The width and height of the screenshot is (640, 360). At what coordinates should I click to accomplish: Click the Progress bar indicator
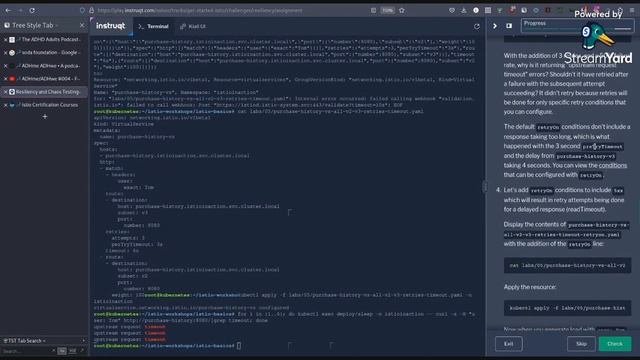(578, 26)
